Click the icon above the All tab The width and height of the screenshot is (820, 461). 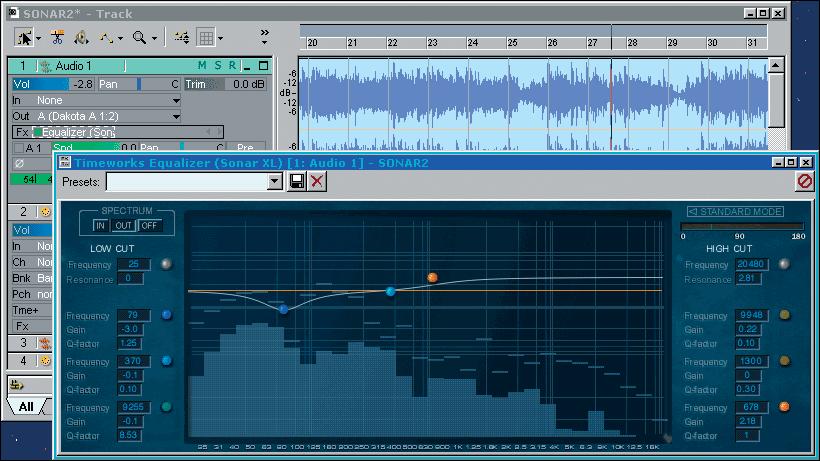click(17, 385)
